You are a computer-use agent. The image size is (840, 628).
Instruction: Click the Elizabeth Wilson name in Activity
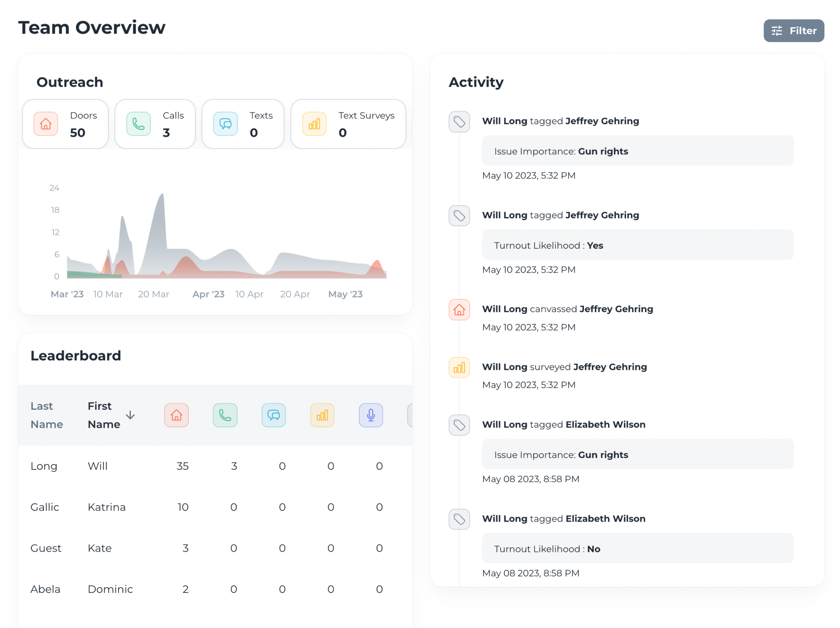point(605,424)
